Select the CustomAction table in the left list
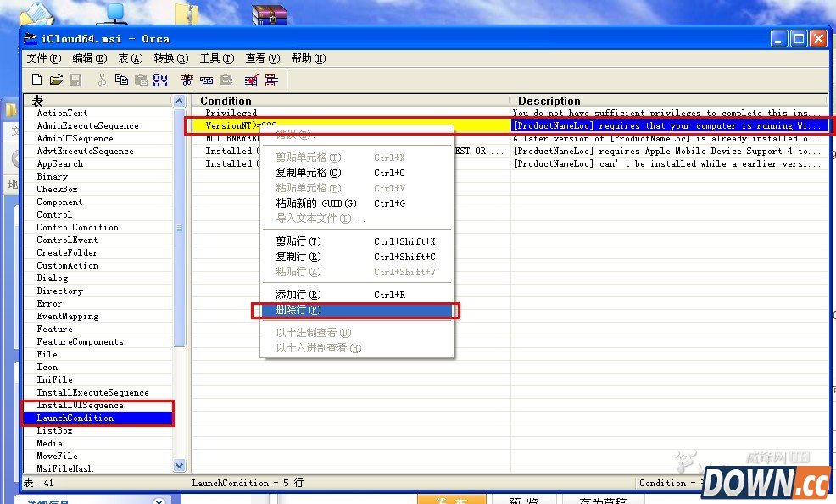Screen dimensions: 836x504 [x=66, y=265]
